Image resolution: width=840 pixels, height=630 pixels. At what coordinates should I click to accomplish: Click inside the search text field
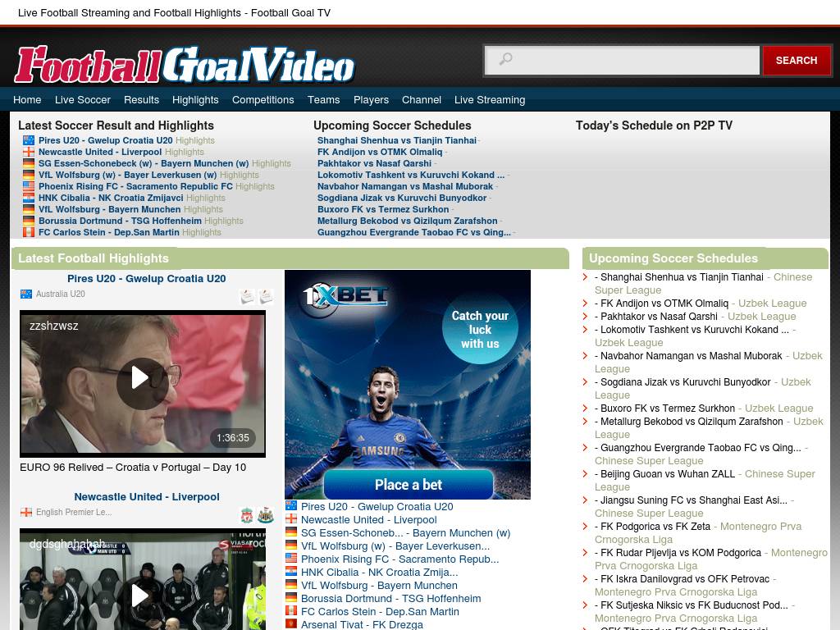tap(636, 60)
